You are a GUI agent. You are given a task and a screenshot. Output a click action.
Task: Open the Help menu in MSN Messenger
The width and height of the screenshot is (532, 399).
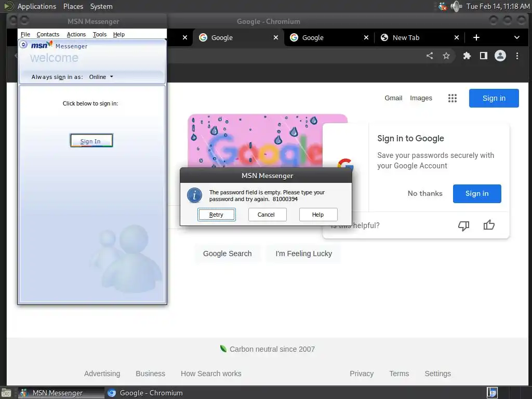(x=119, y=34)
